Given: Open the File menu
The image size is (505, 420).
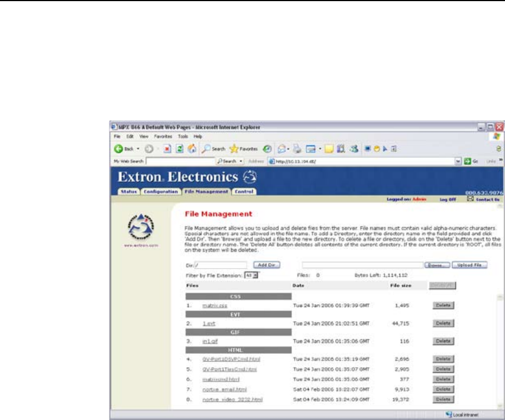Looking at the screenshot, I should pos(117,136).
